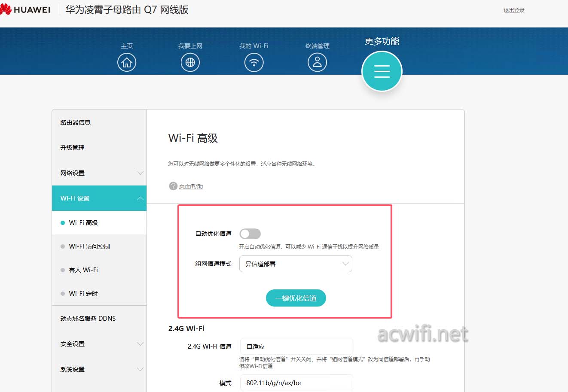Open the globe internet access icon
The image size is (568, 392).
190,63
